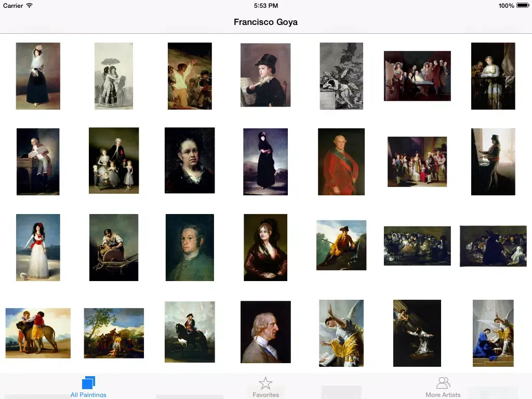Open portrait of boy in top hat

(265, 75)
